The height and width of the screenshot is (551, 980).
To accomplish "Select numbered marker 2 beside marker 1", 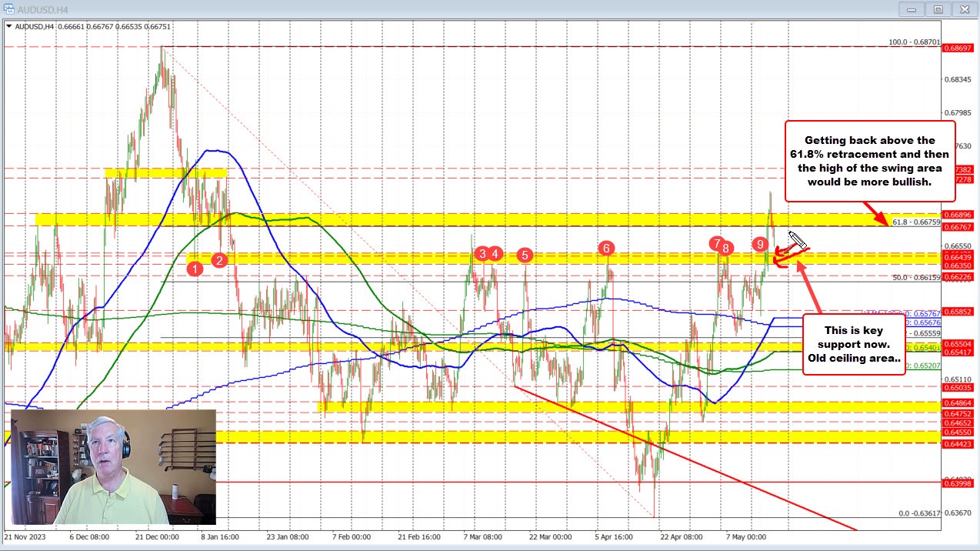I will (x=218, y=260).
